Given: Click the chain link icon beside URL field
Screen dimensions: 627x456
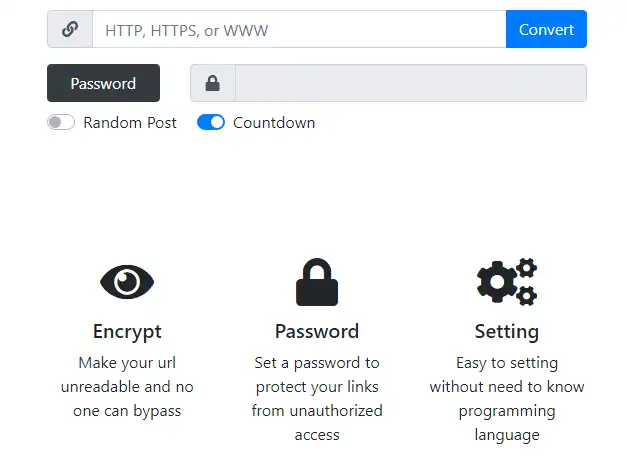Looking at the screenshot, I should click(x=70, y=30).
